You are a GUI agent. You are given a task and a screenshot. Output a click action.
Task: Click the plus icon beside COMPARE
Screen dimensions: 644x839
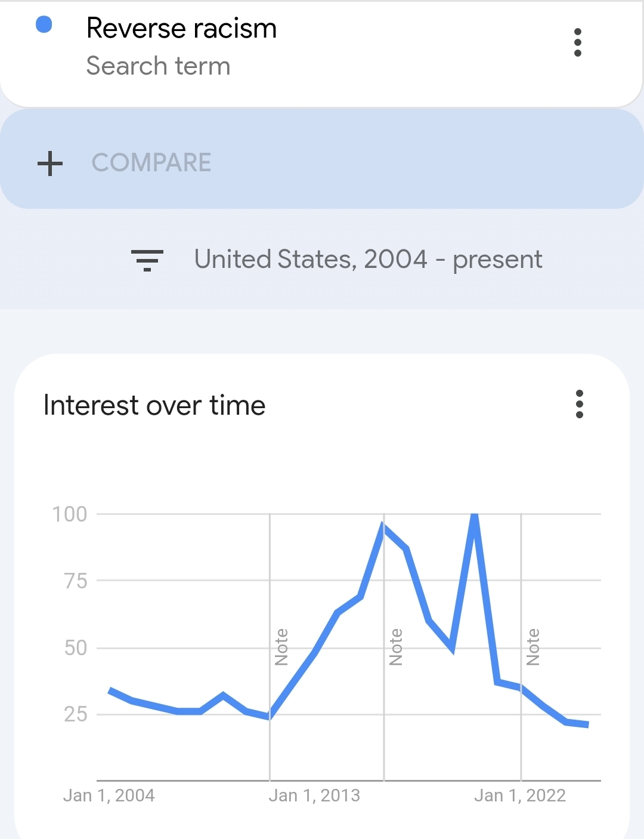pyautogui.click(x=50, y=163)
